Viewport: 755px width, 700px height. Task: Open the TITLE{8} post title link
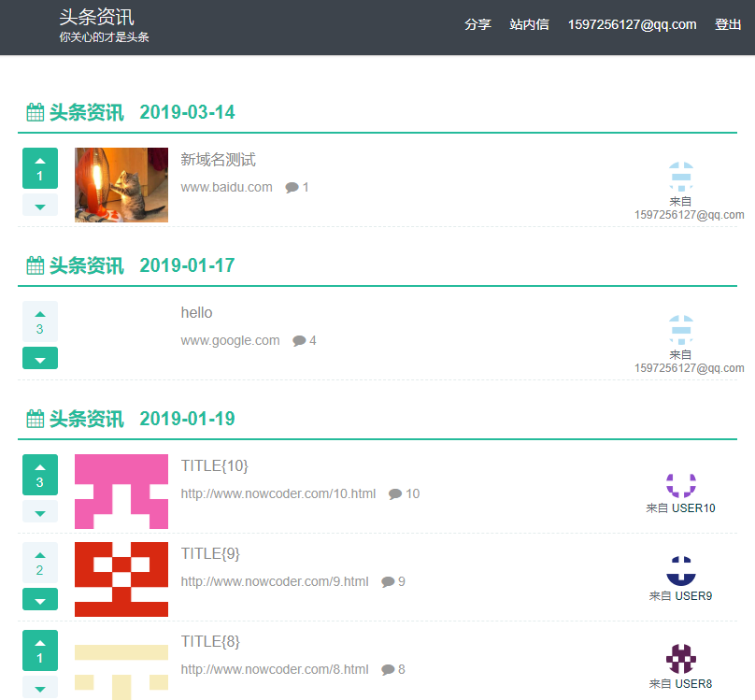tap(210, 641)
